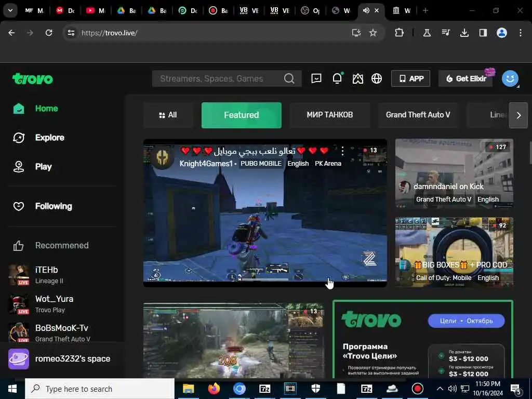
Task: Open the language globe icon
Action: coord(377,79)
